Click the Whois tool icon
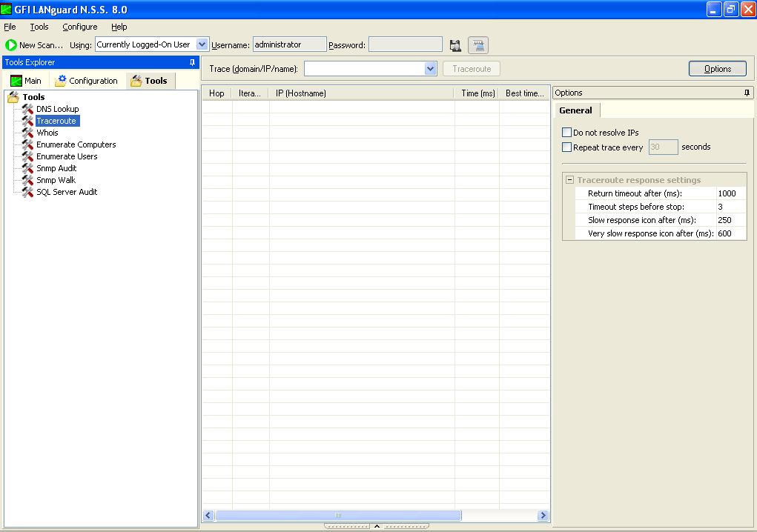The image size is (757, 532). click(27, 133)
